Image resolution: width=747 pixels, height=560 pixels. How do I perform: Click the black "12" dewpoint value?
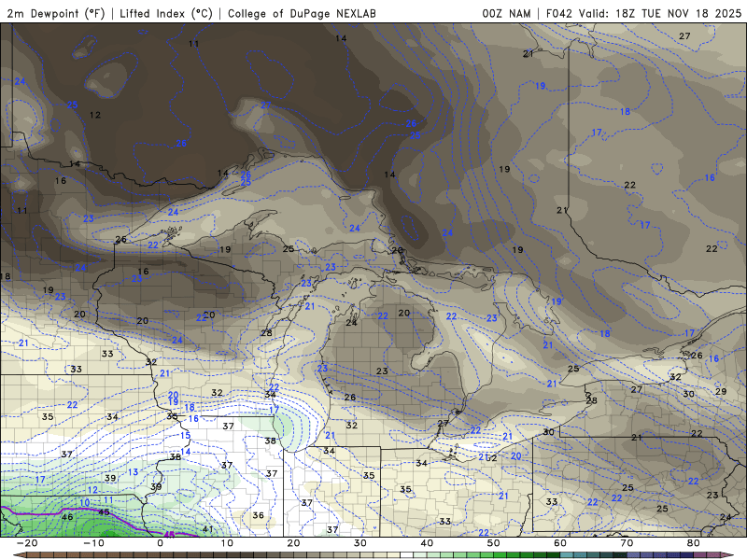(x=95, y=115)
